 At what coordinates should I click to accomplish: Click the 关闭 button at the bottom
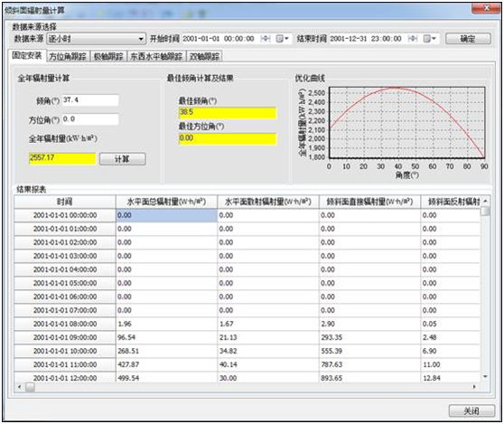[x=471, y=410]
